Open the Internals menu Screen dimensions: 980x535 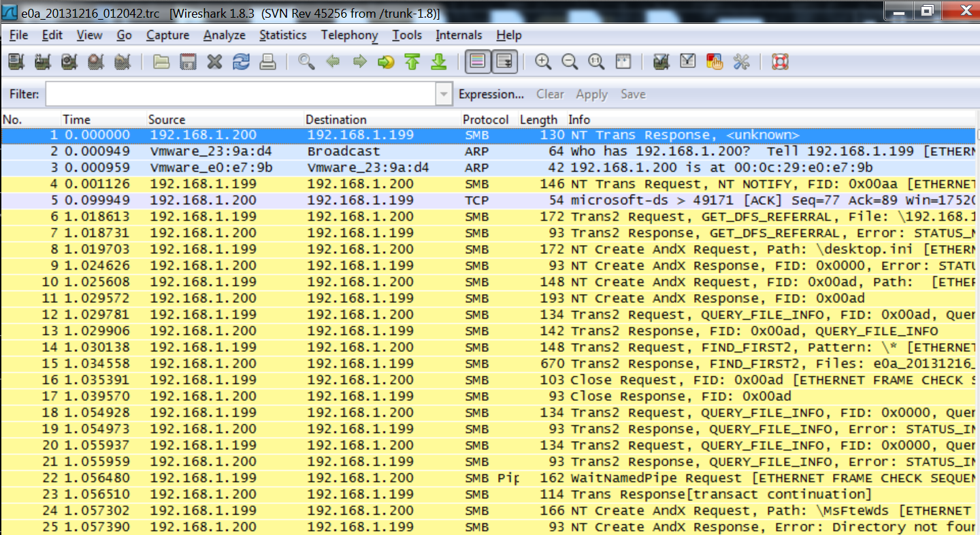[x=459, y=35]
